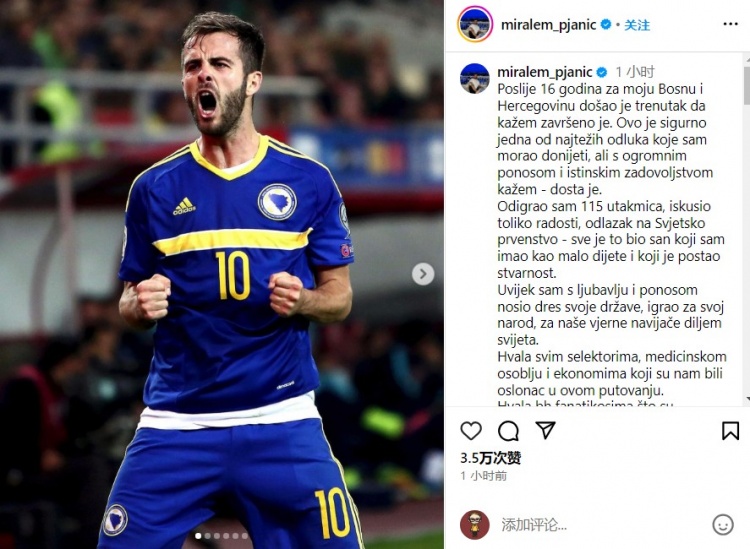Select the last carousel dot indicator
This screenshot has height=549, width=750.
[x=244, y=537]
